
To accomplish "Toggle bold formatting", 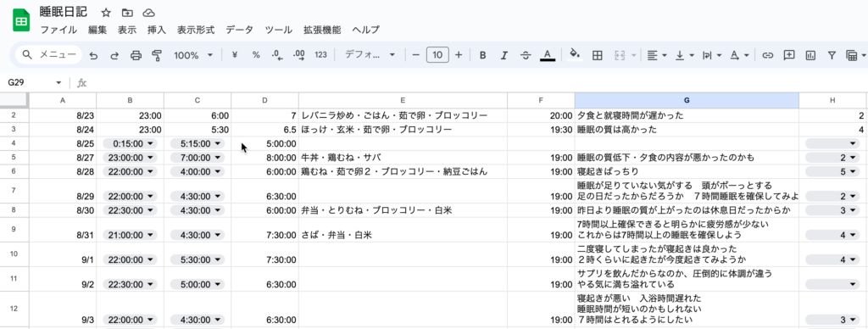I will [482, 55].
